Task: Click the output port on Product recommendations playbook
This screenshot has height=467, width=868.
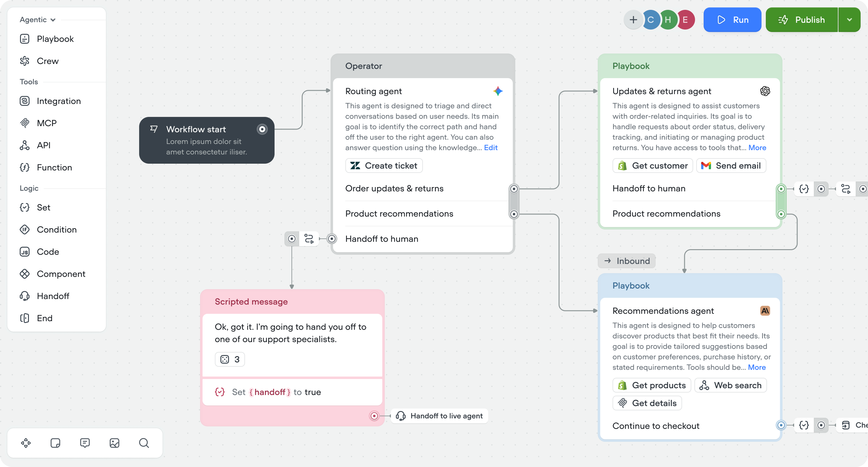Action: pos(782,214)
